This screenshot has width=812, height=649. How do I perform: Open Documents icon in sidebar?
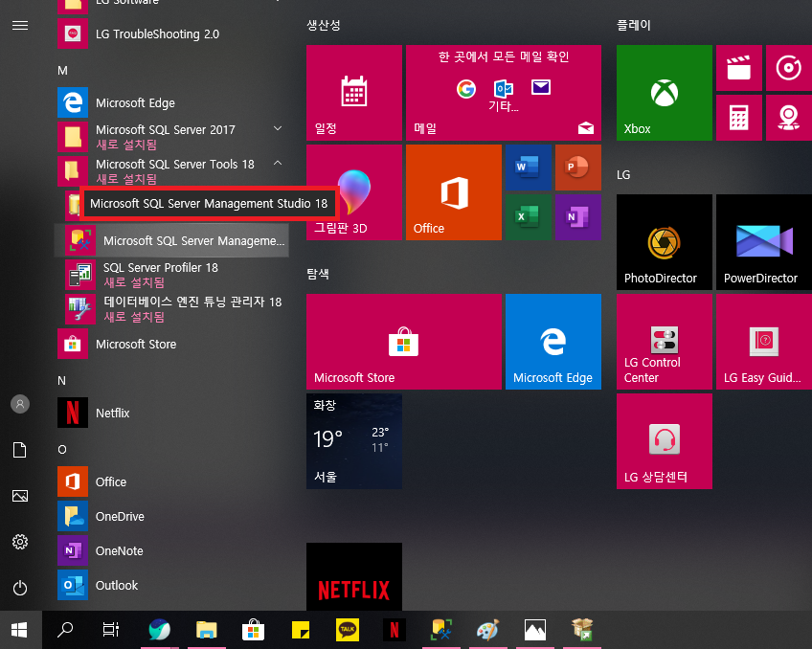[x=20, y=450]
